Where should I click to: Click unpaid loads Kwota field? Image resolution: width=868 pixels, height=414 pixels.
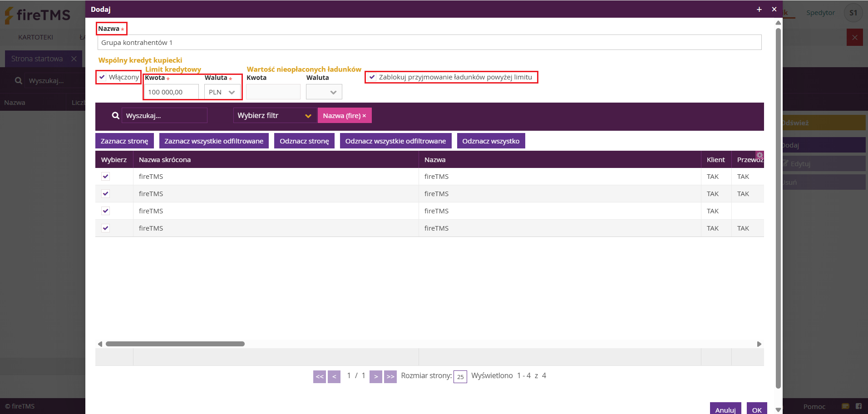point(273,92)
